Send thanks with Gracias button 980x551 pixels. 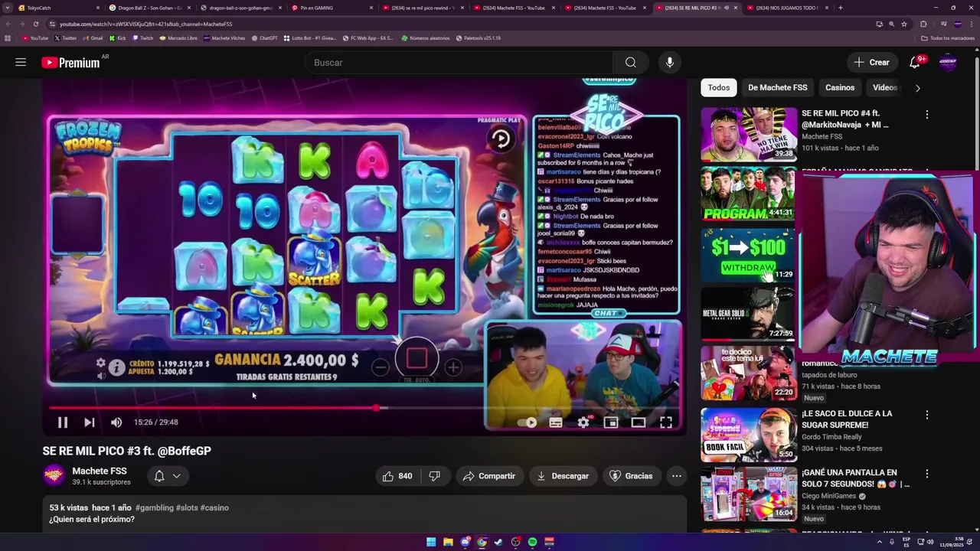click(631, 476)
